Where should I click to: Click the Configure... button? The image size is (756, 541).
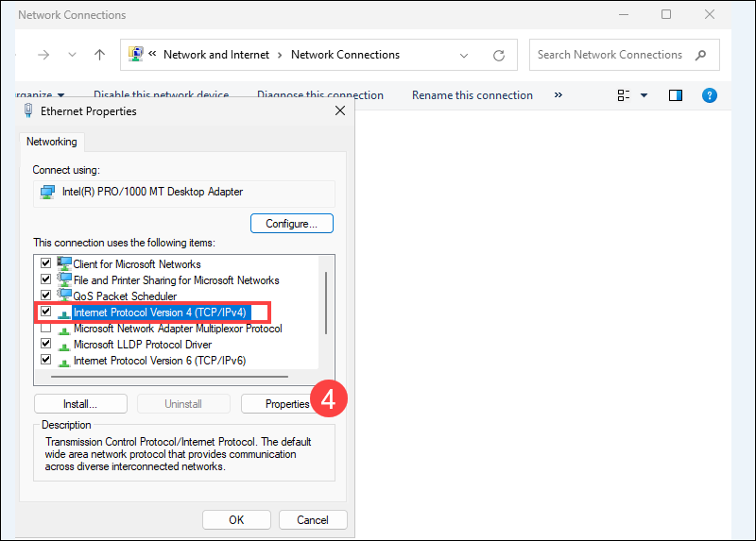tap(292, 224)
